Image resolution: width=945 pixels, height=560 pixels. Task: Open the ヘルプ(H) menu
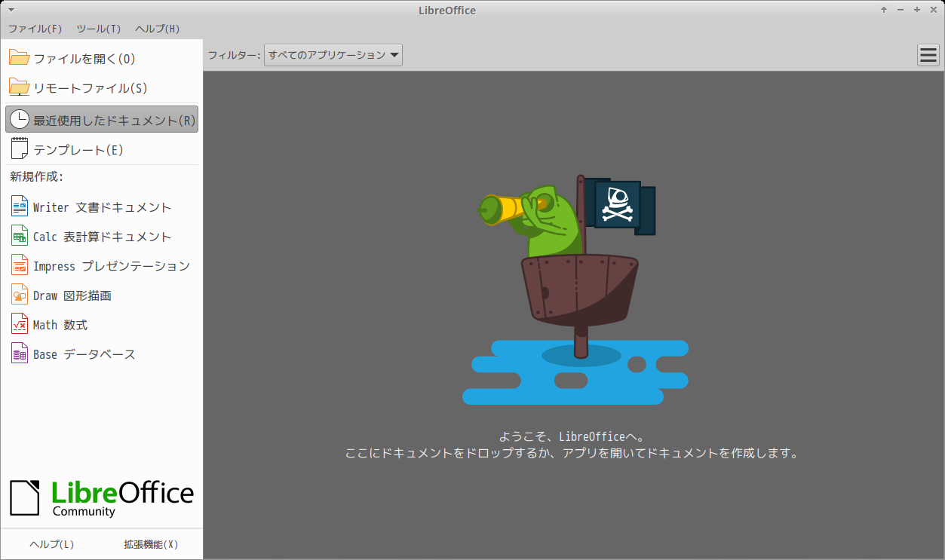pyautogui.click(x=158, y=29)
